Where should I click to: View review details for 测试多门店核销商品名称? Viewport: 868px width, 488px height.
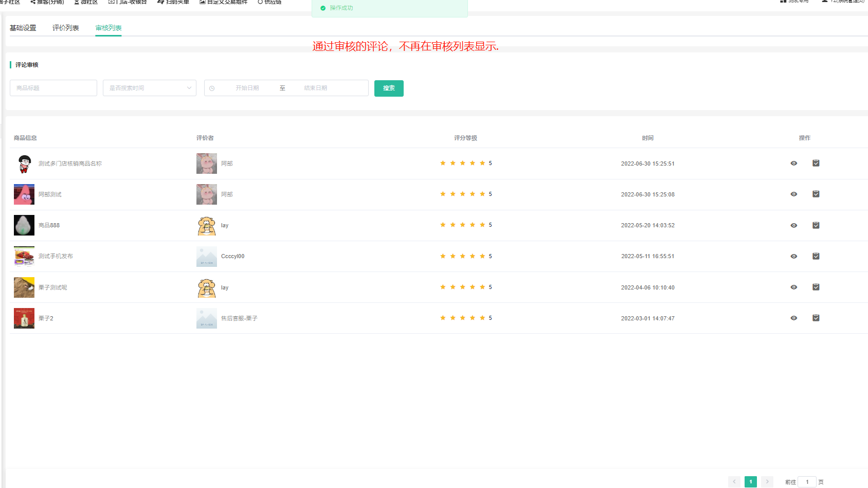pyautogui.click(x=793, y=164)
